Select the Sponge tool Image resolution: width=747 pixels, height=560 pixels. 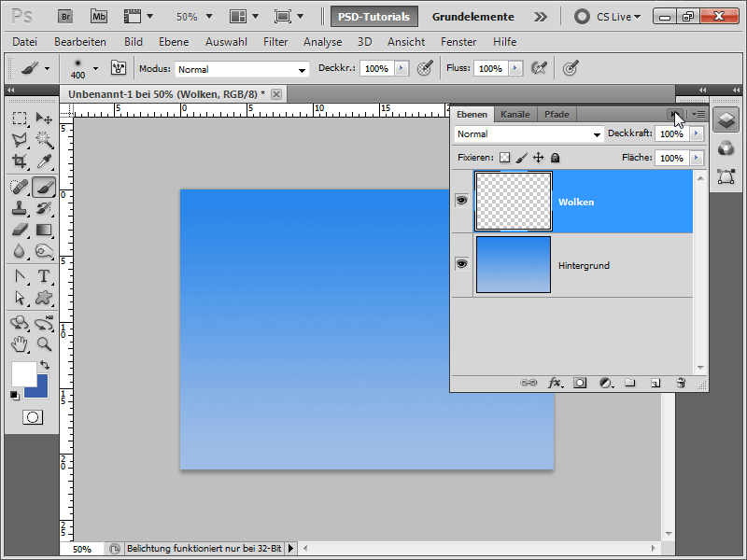44,251
